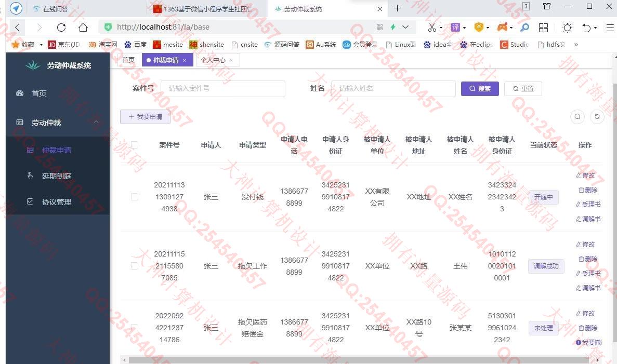Select 仲裁申请 in the sidebar
Viewport: 617px width, 364px height.
[58, 150]
